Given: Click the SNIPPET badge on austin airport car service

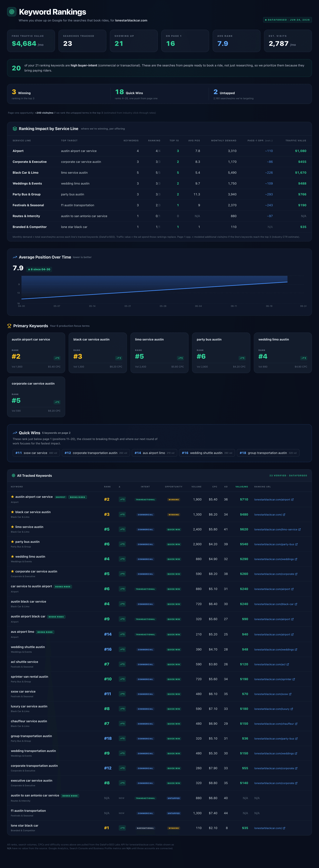Looking at the screenshot, I should point(61,497).
